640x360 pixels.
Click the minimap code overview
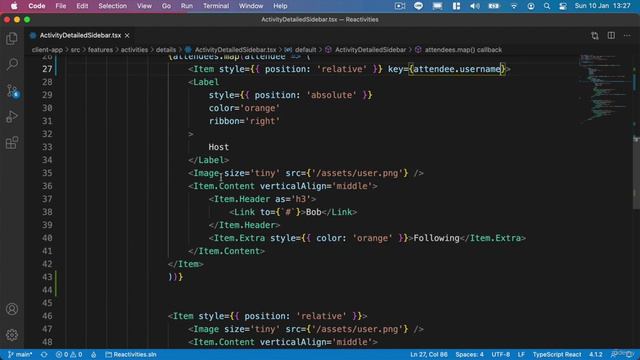tap(605, 88)
